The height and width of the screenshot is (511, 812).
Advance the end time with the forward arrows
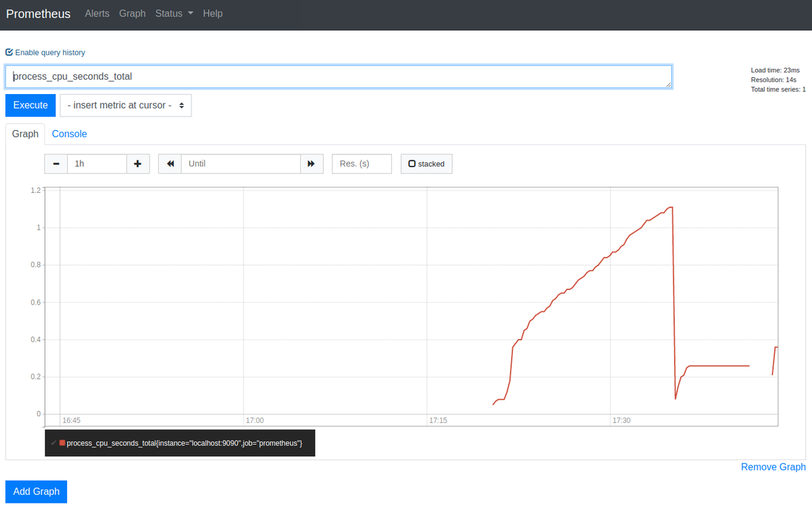point(311,164)
